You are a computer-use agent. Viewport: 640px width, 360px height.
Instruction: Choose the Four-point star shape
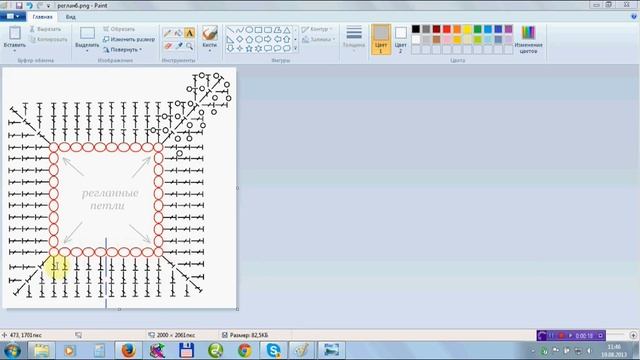(240, 48)
